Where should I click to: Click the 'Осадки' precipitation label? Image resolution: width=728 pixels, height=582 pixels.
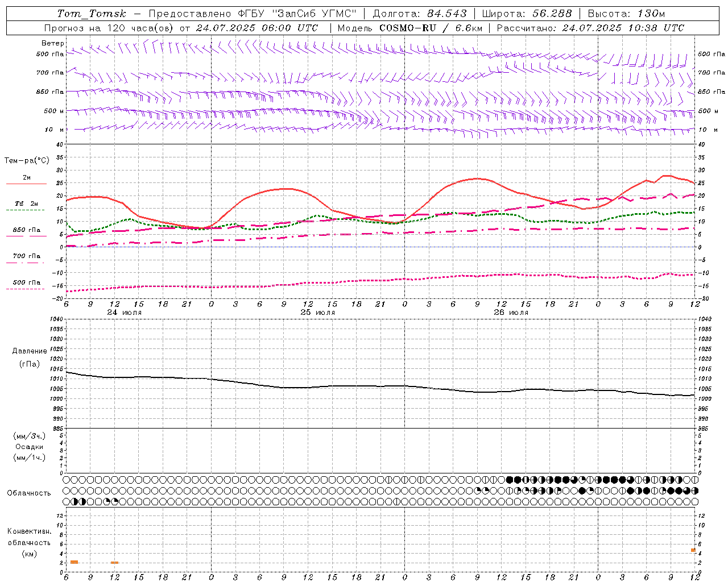tap(30, 447)
